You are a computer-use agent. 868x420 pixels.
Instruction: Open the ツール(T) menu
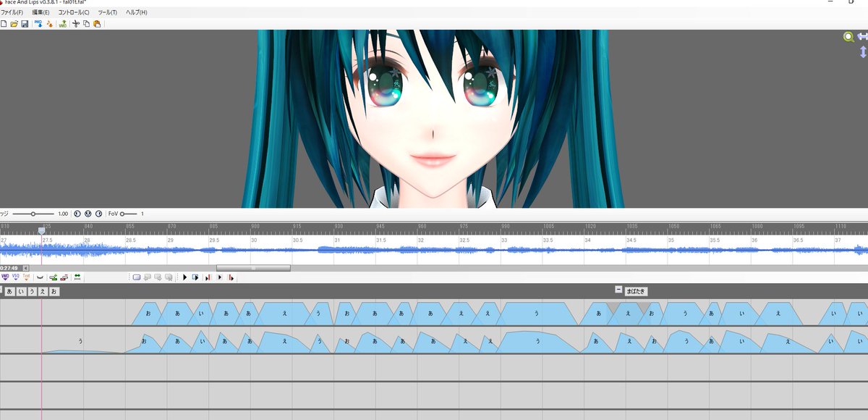(x=107, y=12)
